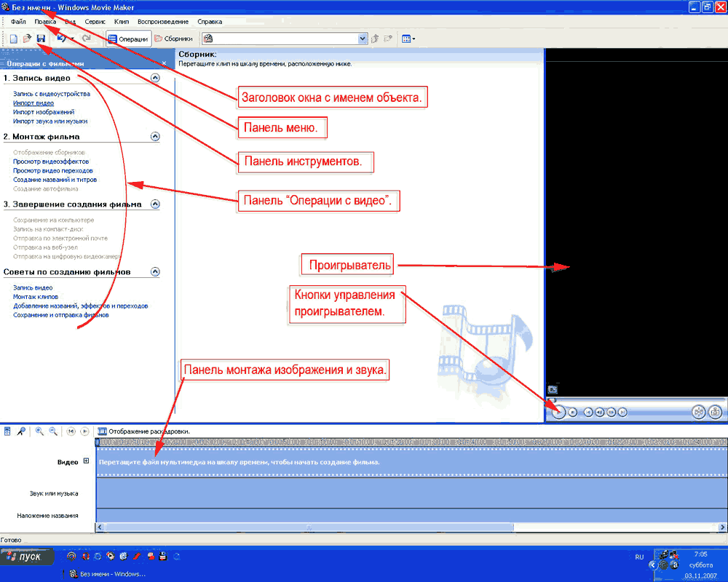Open the Сервис menu

click(x=95, y=22)
